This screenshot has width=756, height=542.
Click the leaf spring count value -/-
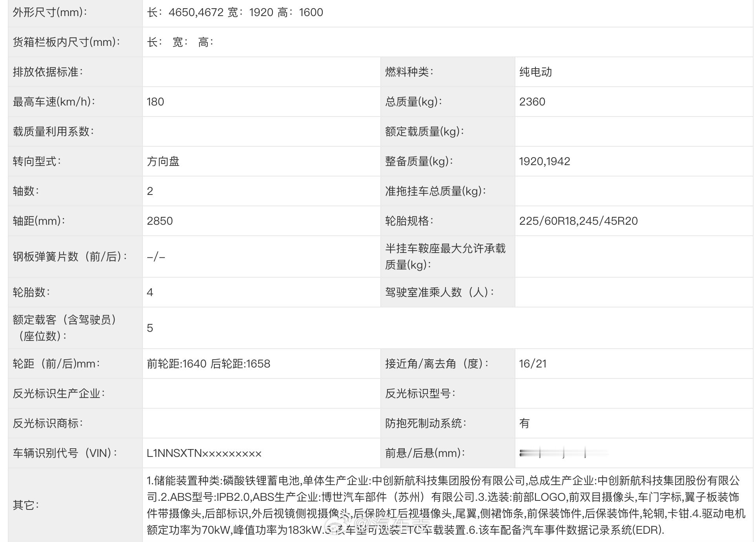click(156, 257)
